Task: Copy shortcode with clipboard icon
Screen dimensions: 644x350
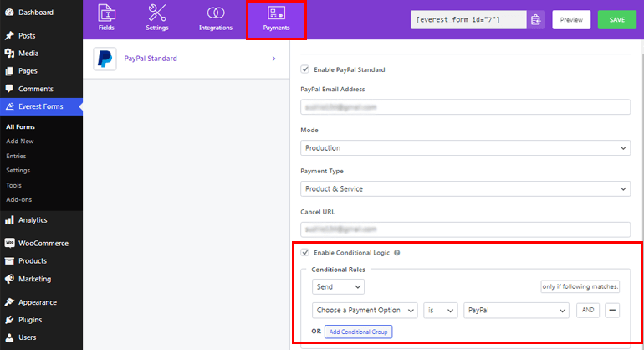Action: [x=535, y=20]
